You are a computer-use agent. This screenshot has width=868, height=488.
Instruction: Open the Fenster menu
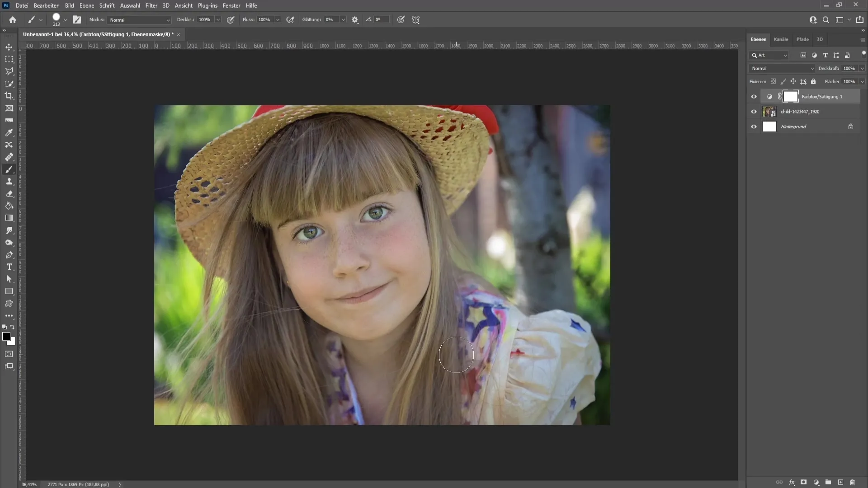(x=231, y=5)
